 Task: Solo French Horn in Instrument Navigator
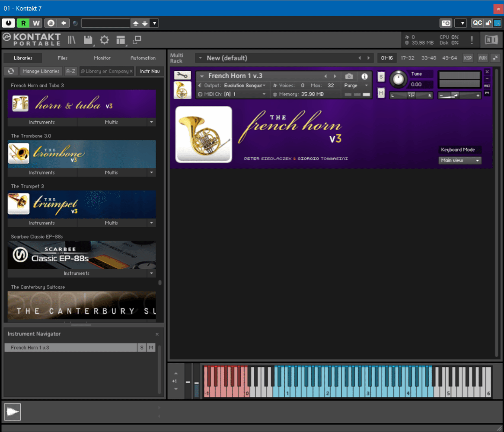coord(141,347)
